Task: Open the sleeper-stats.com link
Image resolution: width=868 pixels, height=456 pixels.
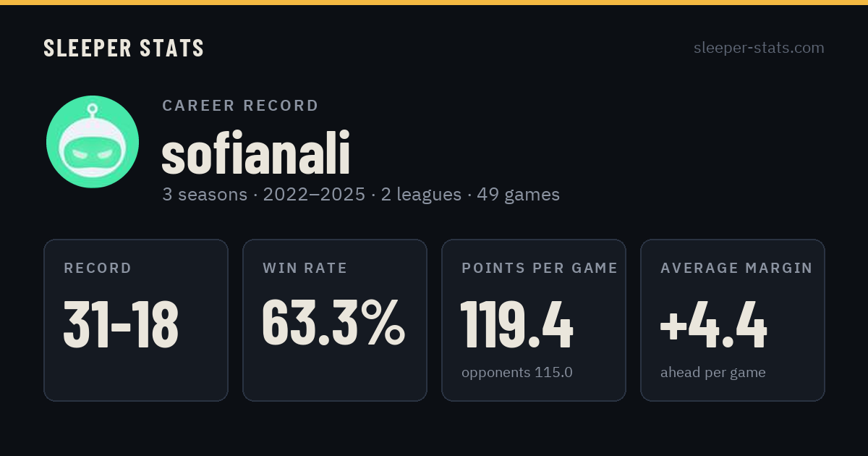Action: (759, 48)
